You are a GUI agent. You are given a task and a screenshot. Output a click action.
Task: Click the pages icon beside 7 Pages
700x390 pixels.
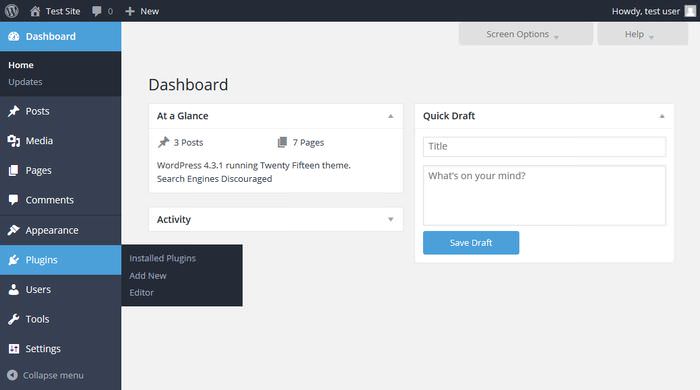(x=282, y=142)
